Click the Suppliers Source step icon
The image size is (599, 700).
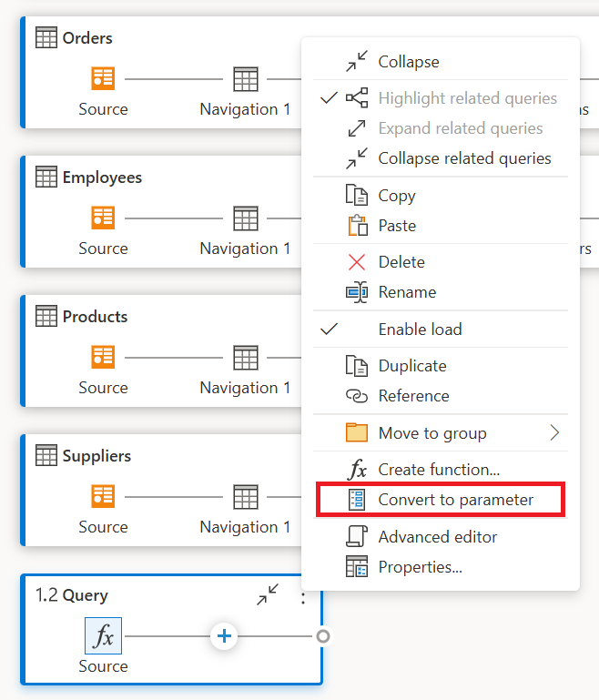103,496
